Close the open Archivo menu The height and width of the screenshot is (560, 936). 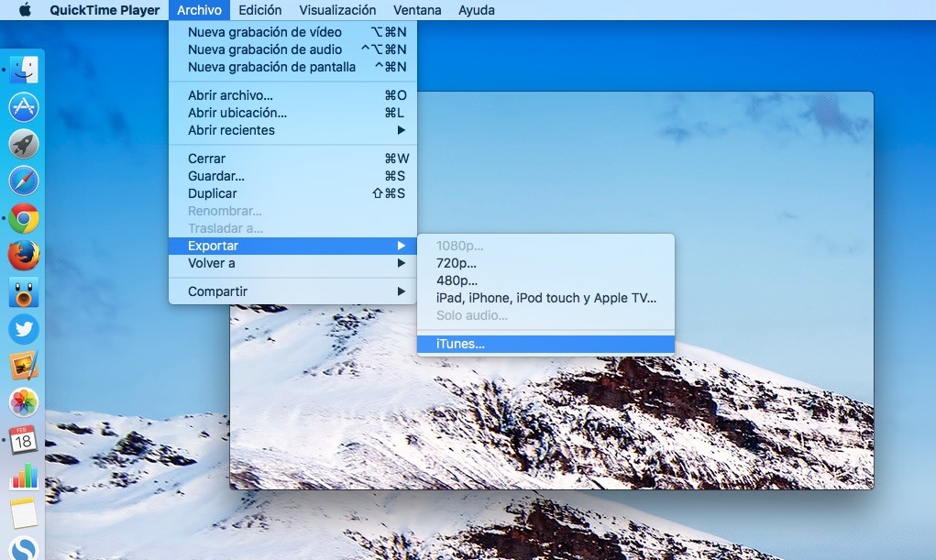(x=199, y=10)
